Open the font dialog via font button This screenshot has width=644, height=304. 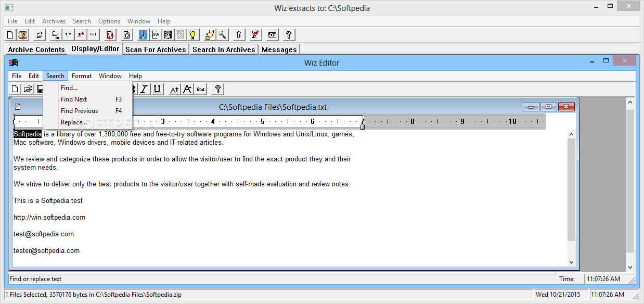tap(201, 89)
